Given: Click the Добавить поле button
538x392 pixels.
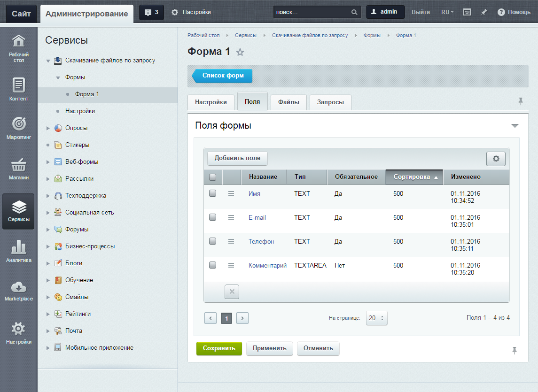Looking at the screenshot, I should (237, 158).
